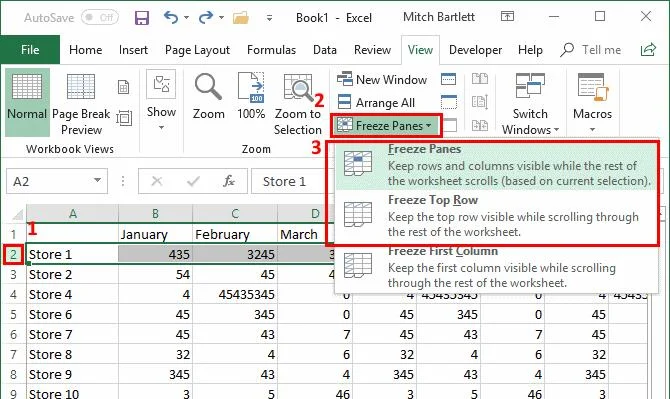Click the Tell me search box
Viewport: 670px width, 399px height.
click(591, 50)
